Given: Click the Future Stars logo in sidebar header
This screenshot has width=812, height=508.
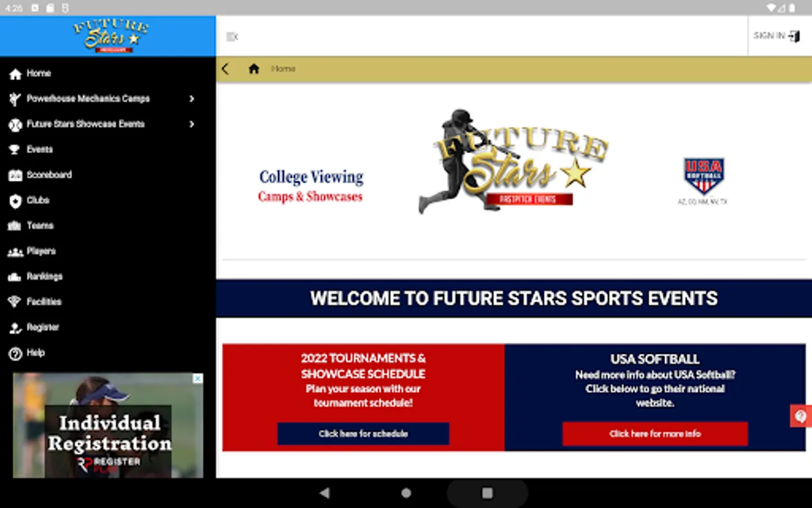Looking at the screenshot, I should point(111,36).
